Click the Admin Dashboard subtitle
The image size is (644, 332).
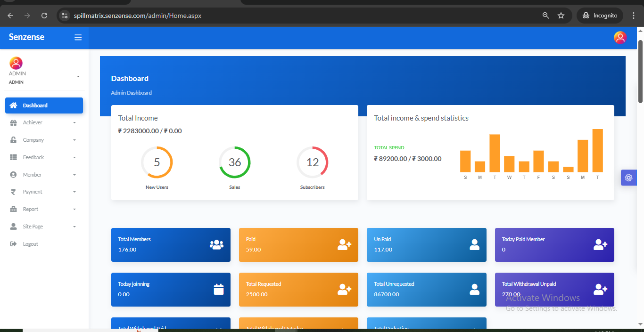[x=132, y=93]
